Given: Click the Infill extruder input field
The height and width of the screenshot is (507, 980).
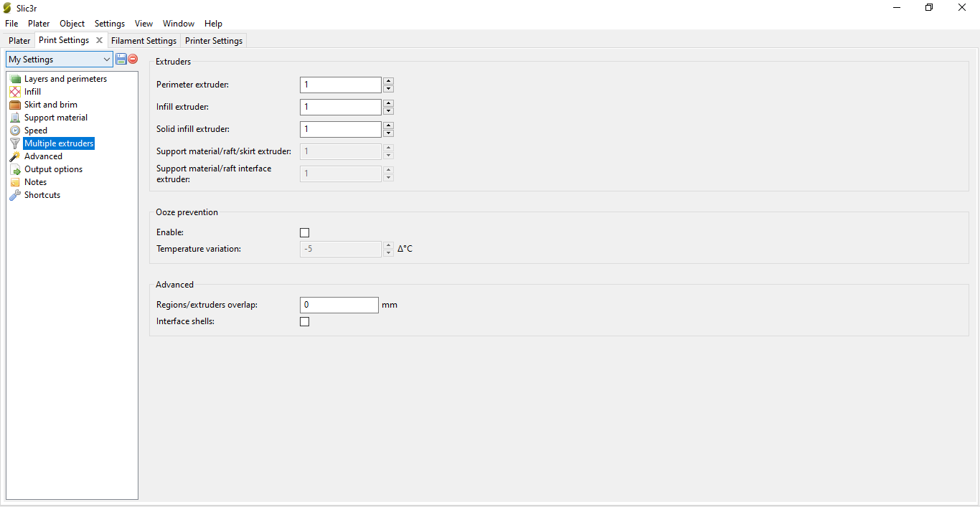Looking at the screenshot, I should (341, 107).
